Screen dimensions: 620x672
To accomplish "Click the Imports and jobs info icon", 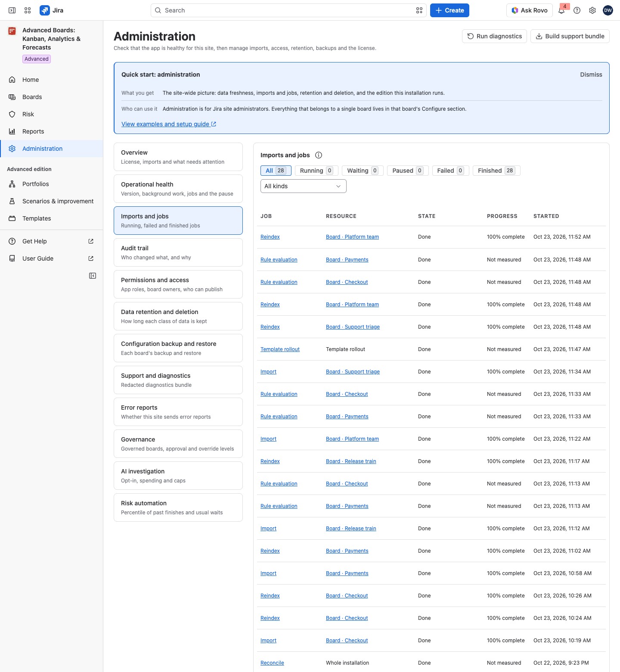I will point(319,155).
